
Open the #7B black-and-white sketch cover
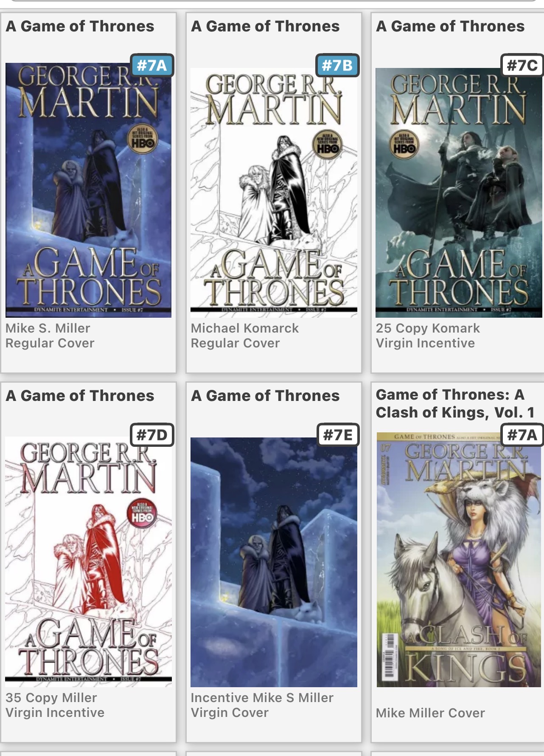pos(274,192)
